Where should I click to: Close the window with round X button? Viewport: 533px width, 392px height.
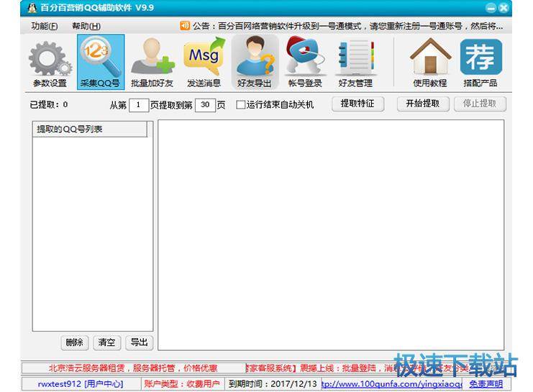point(504,8)
